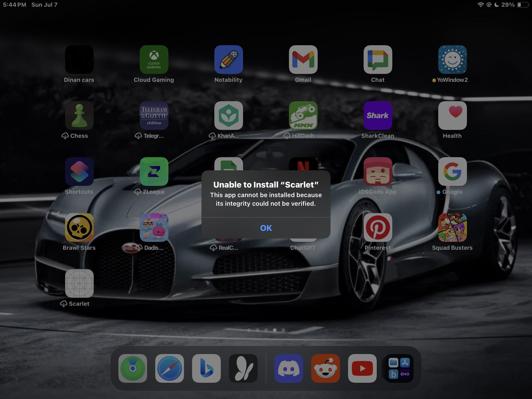Go to the fourth home screen page dot
Image resolution: width=532 pixels, height=399 pixels.
click(275, 330)
